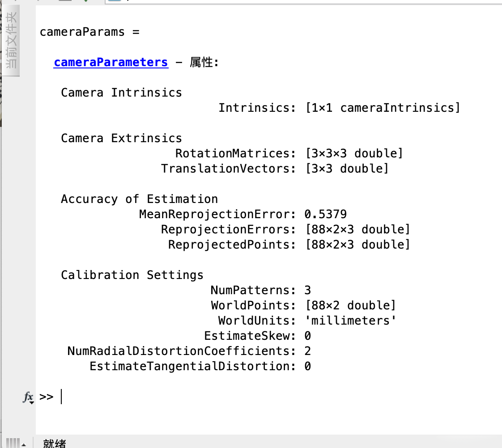Click the TranslationVectors [3×3 double] value
Image resolution: width=502 pixels, height=448 pixels.
pyautogui.click(x=347, y=169)
